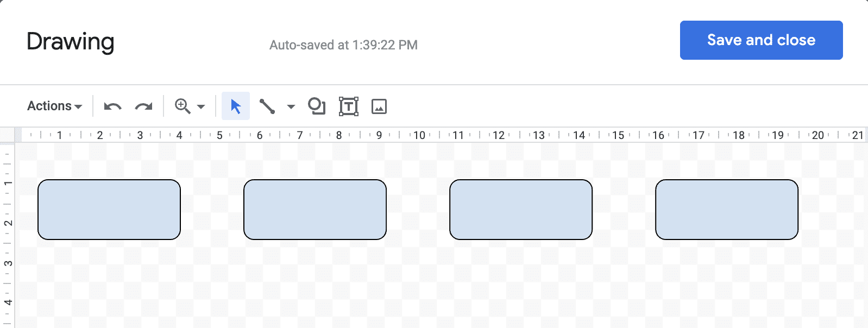Select the Text box tool
868x328 pixels.
pyautogui.click(x=348, y=106)
